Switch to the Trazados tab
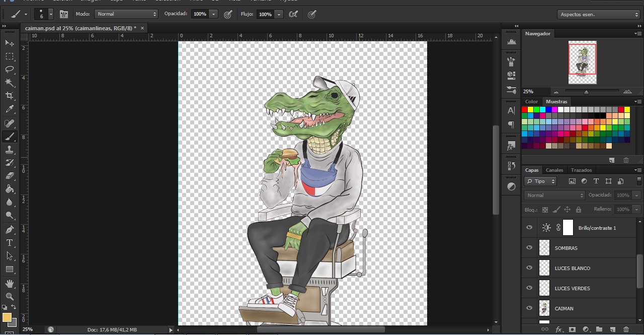 [581, 170]
